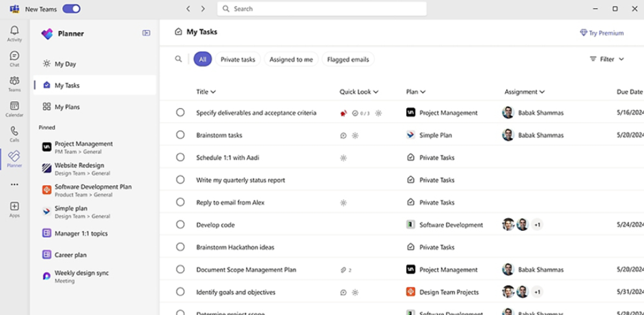Switch to the Flagged emails tab
The image size is (644, 315).
(348, 59)
